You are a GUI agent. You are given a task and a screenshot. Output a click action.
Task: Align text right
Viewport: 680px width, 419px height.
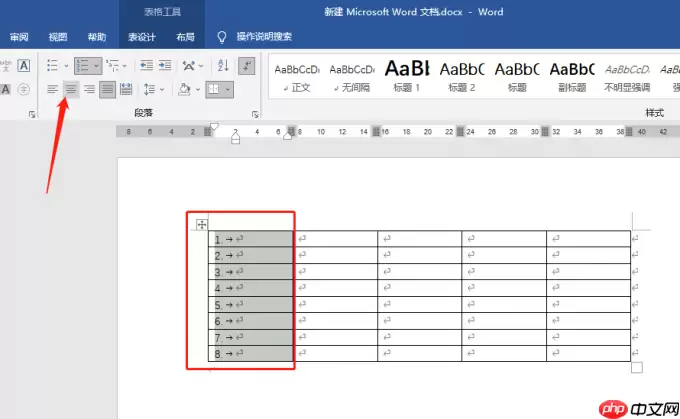(89, 90)
